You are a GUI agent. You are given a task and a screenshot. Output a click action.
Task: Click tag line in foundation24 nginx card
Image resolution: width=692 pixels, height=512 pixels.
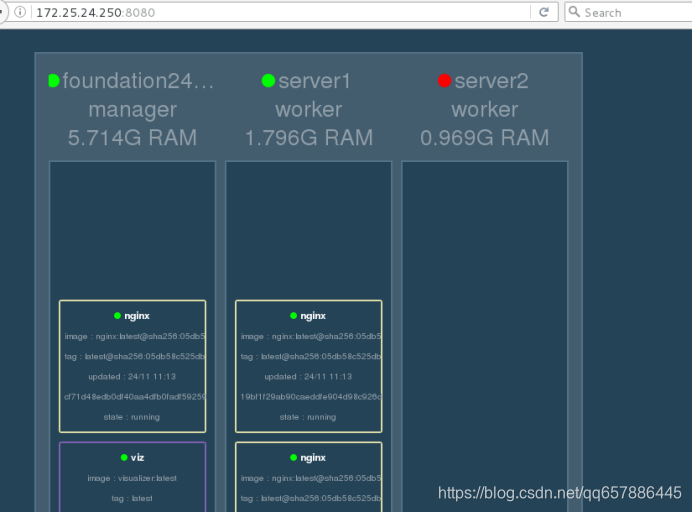coord(135,357)
